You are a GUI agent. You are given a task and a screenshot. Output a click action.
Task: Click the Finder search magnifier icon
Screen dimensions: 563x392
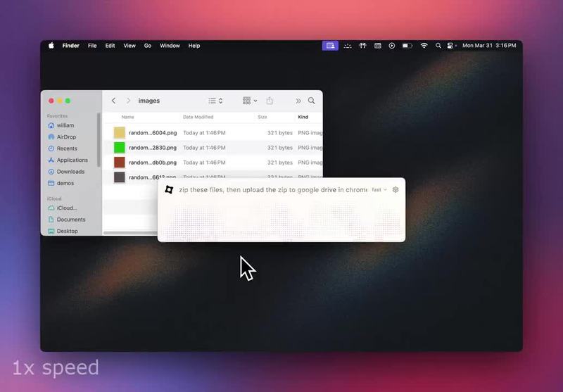tap(311, 101)
